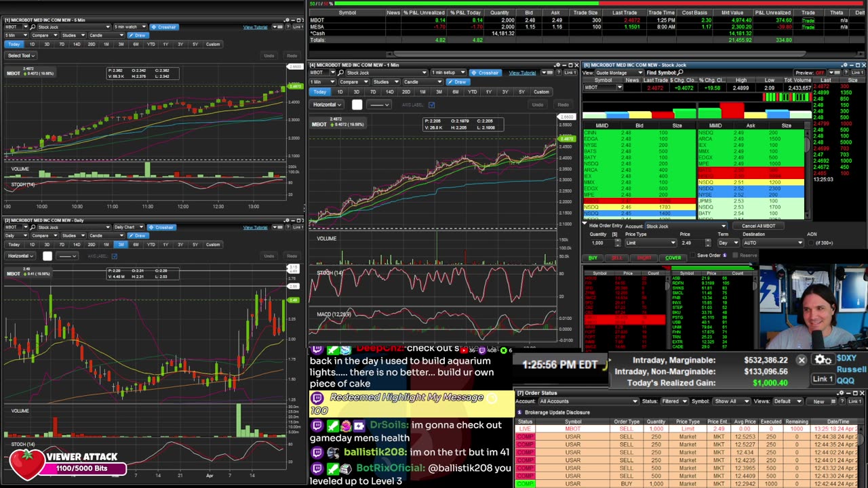The width and height of the screenshot is (868, 488).
Task: Click Undo in the 1 Min chart
Action: pos(537,105)
